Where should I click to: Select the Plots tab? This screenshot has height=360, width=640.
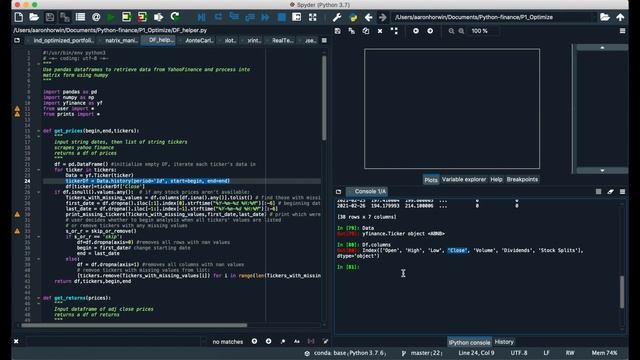point(431,180)
